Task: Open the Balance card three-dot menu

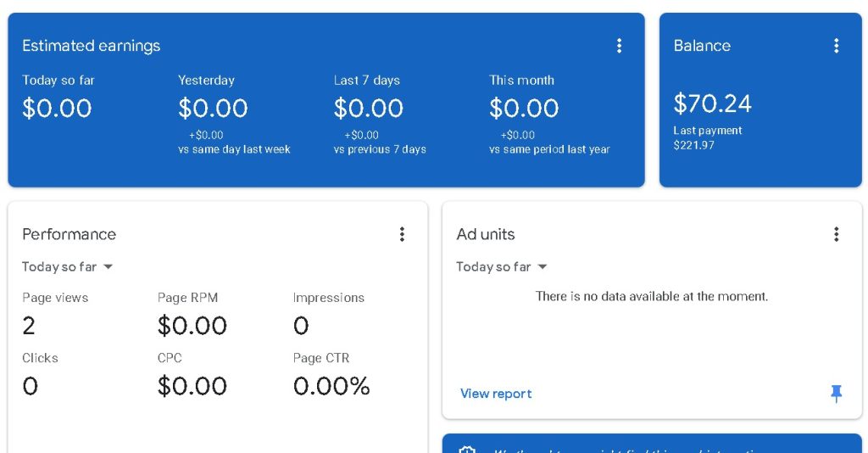Action: coord(836,46)
